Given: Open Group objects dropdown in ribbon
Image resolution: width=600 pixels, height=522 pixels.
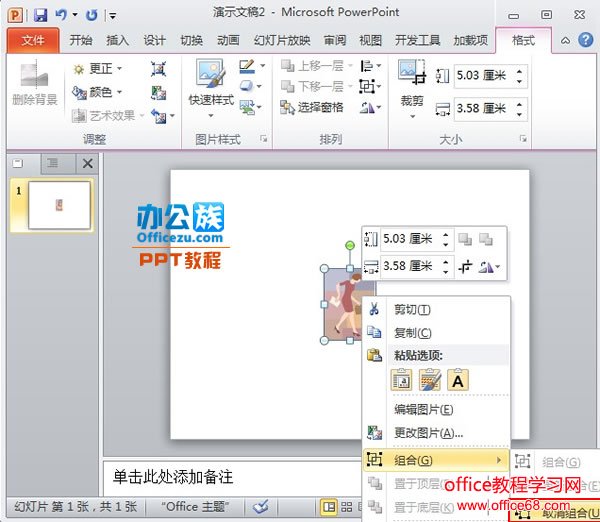Looking at the screenshot, I should click(370, 86).
